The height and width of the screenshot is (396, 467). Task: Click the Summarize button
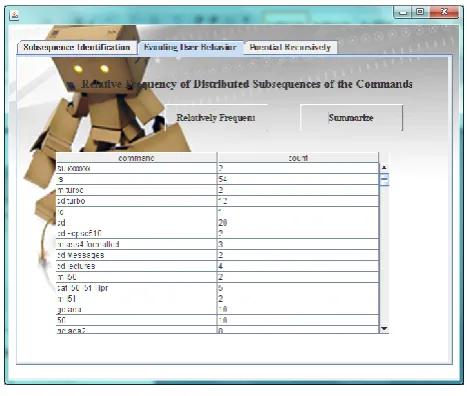[x=351, y=118]
